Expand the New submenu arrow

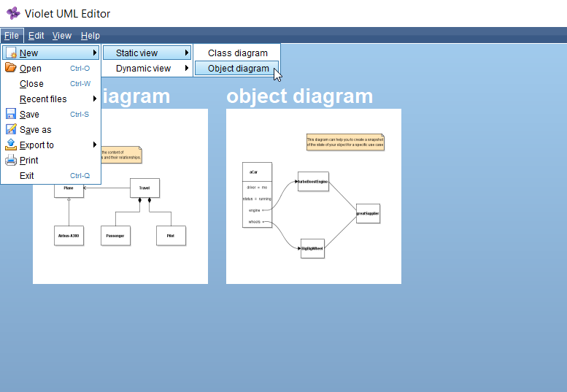point(95,53)
